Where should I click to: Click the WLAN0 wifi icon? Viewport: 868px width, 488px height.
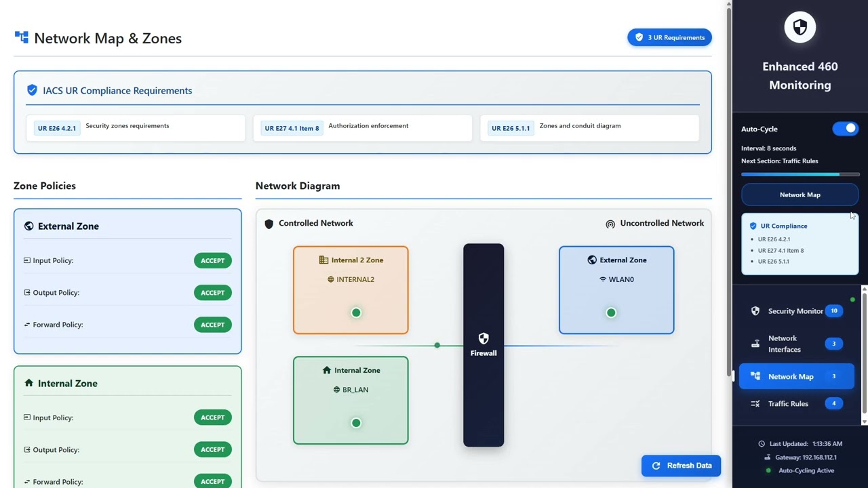point(603,279)
